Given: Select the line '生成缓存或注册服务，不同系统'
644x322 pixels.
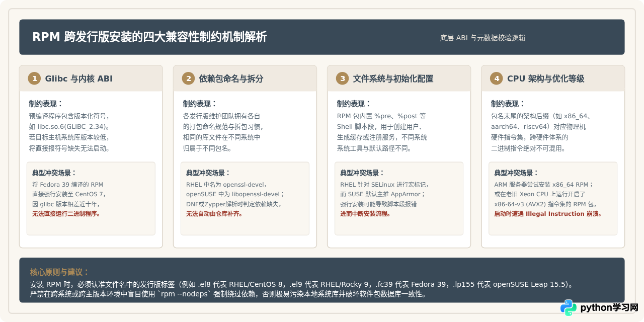Looking at the screenshot, I should tap(382, 137).
